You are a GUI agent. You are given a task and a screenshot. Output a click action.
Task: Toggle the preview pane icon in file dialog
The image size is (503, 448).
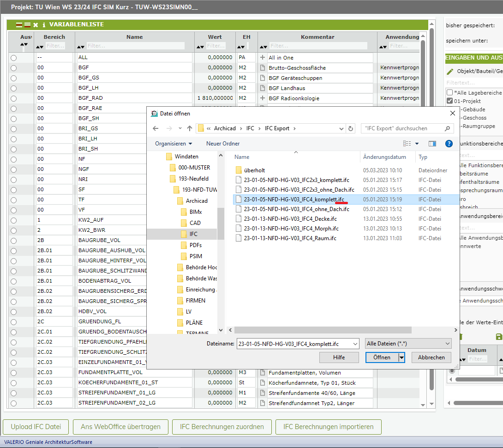[x=432, y=144]
